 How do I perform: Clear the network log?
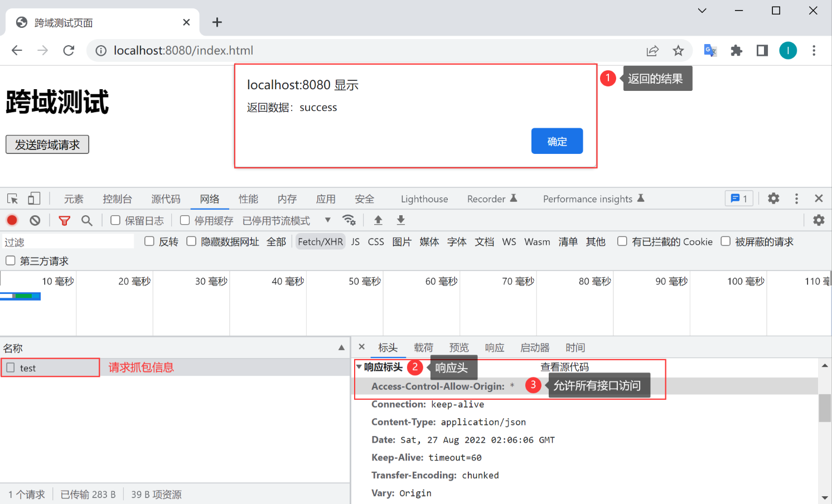tap(35, 220)
